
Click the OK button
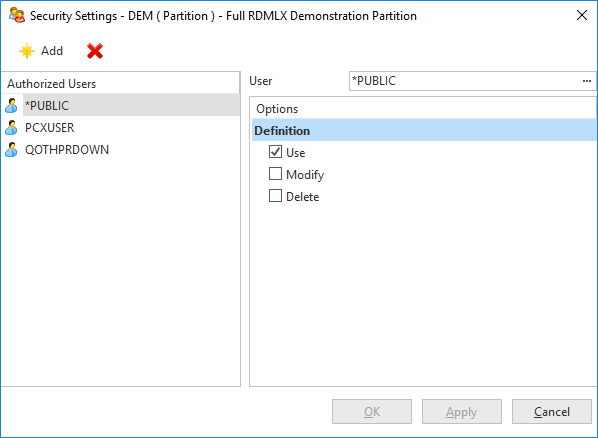(x=372, y=412)
